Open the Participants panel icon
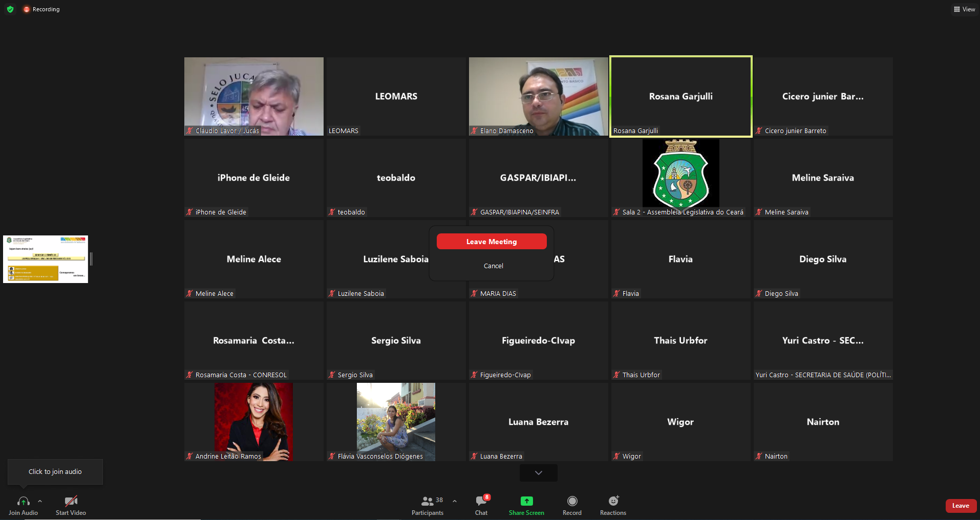Screen dimensions: 980x520 point(427,501)
